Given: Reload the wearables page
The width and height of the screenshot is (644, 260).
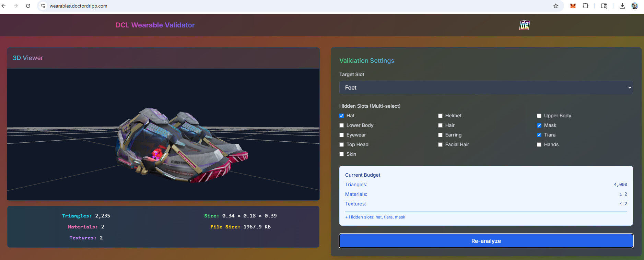Looking at the screenshot, I should 28,6.
